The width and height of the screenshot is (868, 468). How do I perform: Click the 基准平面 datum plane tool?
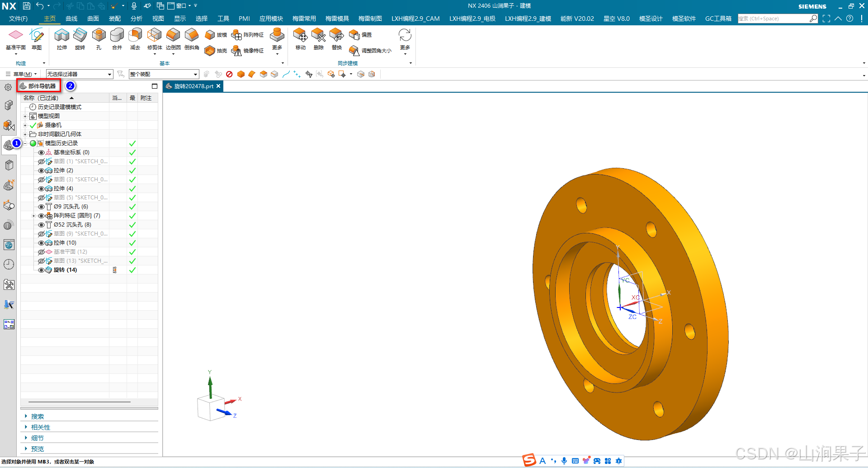pyautogui.click(x=15, y=40)
